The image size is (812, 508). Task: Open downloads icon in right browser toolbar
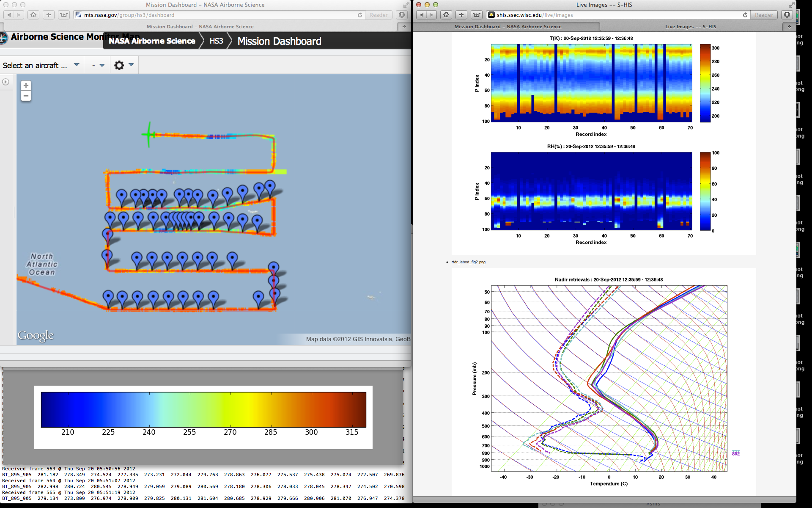pyautogui.click(x=787, y=15)
